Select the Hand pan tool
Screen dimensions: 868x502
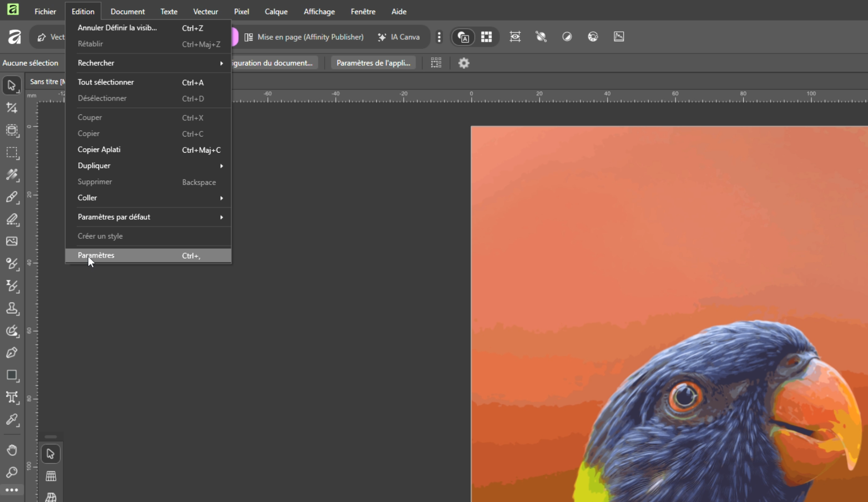(12, 450)
